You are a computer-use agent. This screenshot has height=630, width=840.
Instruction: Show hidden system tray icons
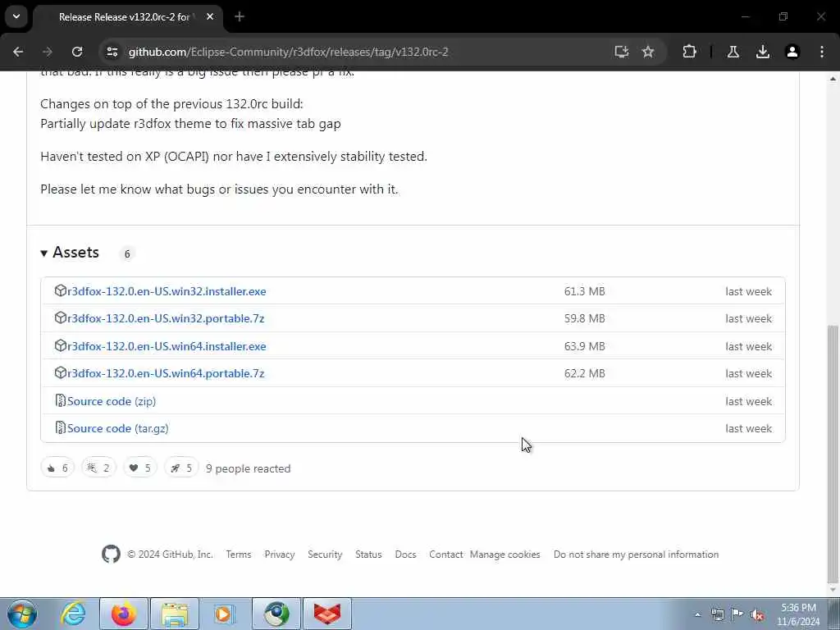pos(697,614)
